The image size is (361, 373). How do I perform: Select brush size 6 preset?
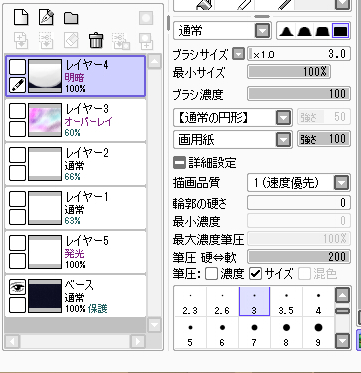point(222,333)
